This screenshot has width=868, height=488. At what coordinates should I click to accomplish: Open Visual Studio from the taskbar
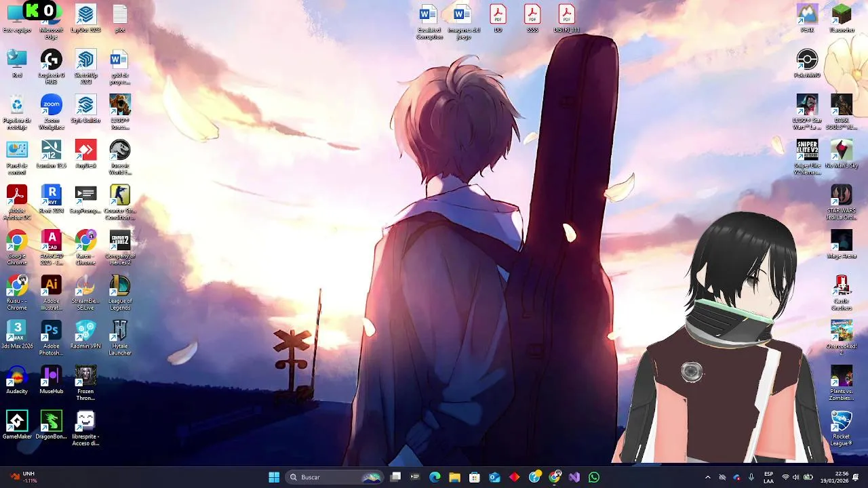(574, 477)
